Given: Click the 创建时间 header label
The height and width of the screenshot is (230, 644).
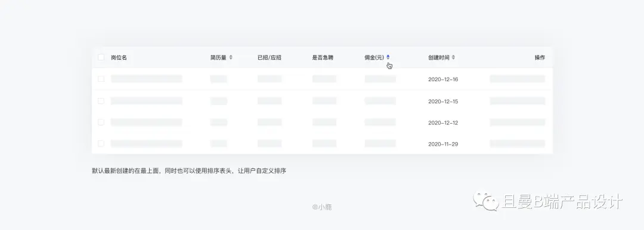Looking at the screenshot, I should tap(439, 57).
